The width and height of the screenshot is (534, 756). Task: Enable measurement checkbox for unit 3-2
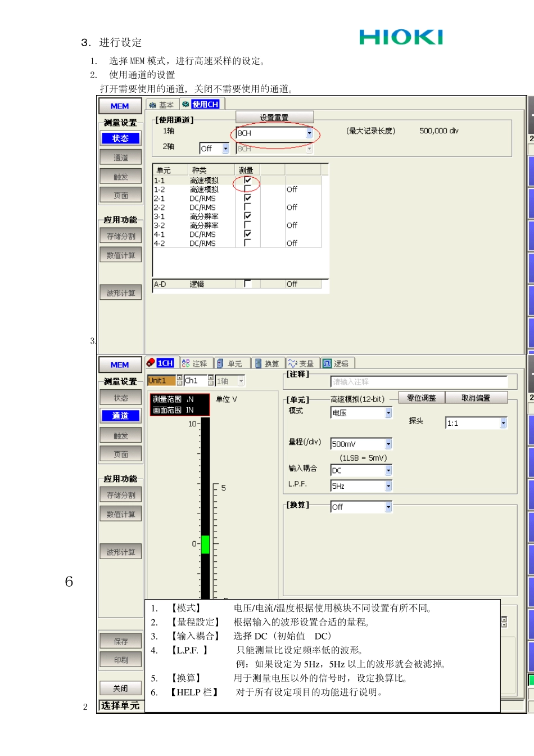[x=247, y=225]
